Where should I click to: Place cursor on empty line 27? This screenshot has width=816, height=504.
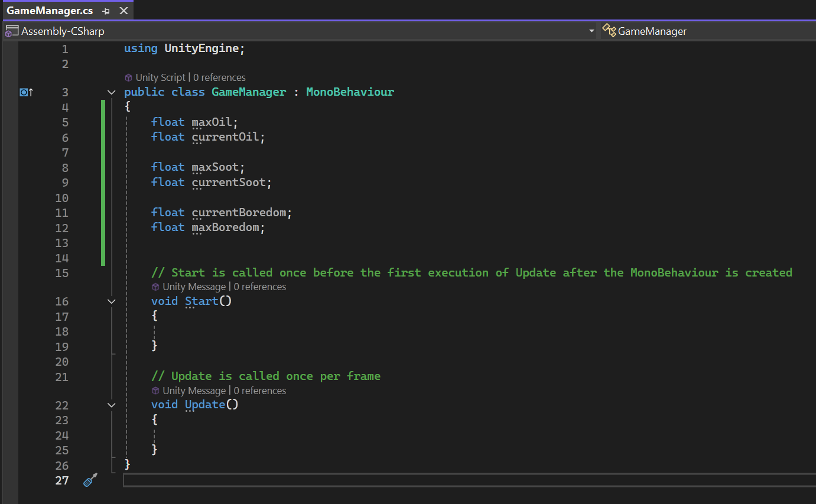pos(469,480)
